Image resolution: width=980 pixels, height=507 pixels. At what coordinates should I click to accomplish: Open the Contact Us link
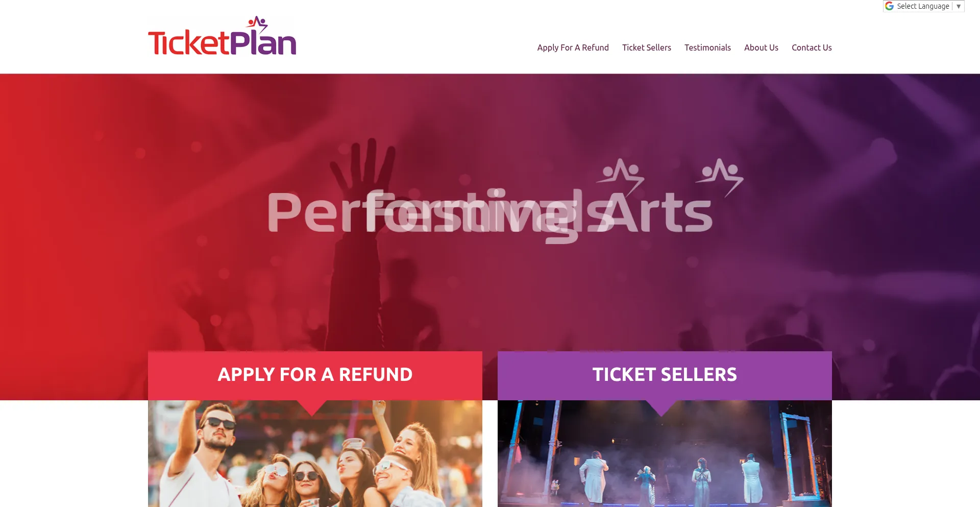[812, 47]
